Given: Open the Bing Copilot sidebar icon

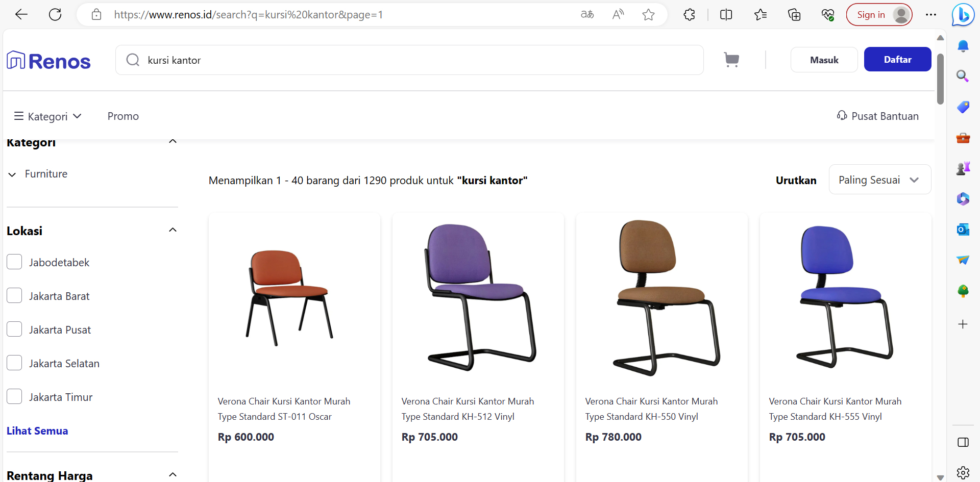Looking at the screenshot, I should pos(963,15).
